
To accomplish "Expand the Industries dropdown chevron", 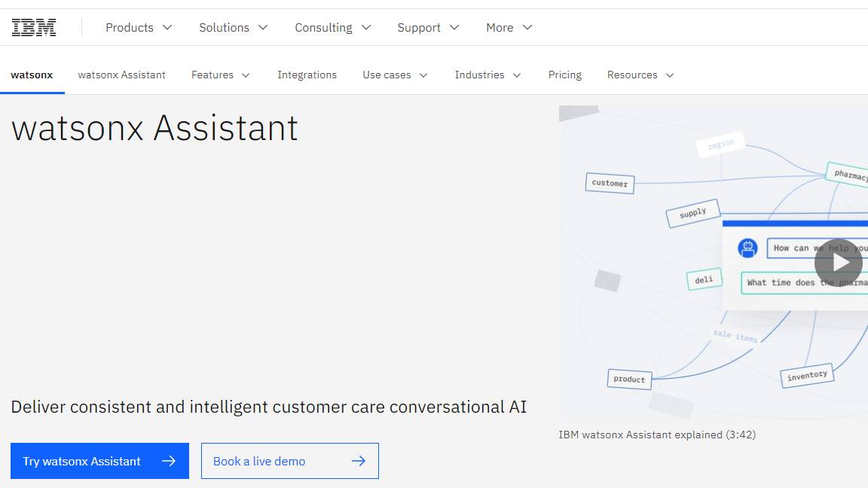I will click(x=517, y=75).
